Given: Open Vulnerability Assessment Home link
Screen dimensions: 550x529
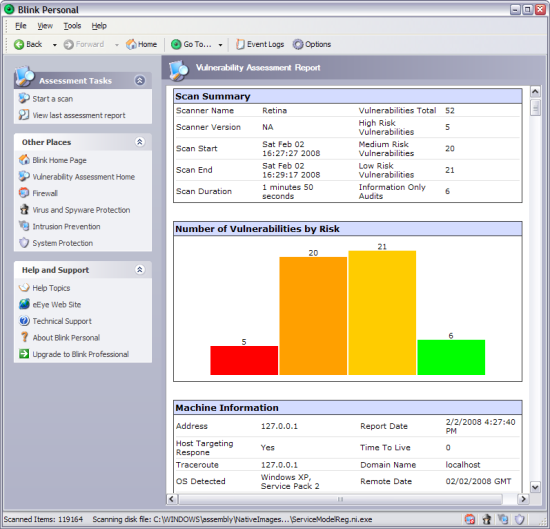Looking at the screenshot, I should click(83, 177).
